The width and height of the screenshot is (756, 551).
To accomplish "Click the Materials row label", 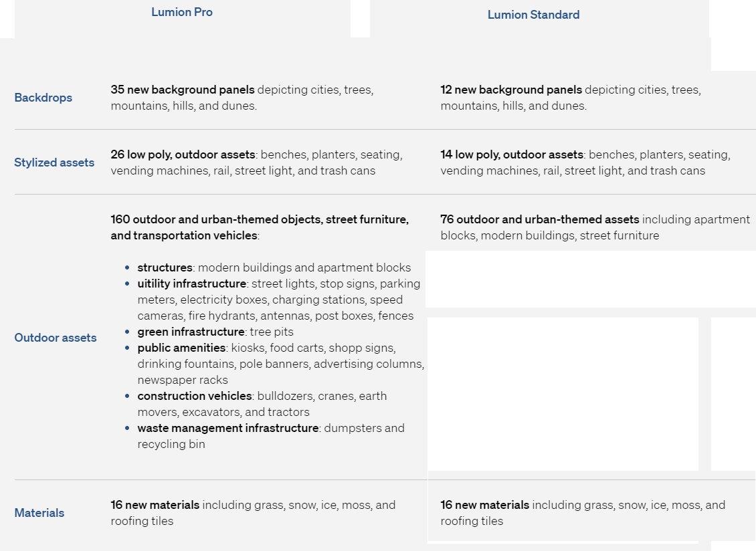I will [39, 513].
